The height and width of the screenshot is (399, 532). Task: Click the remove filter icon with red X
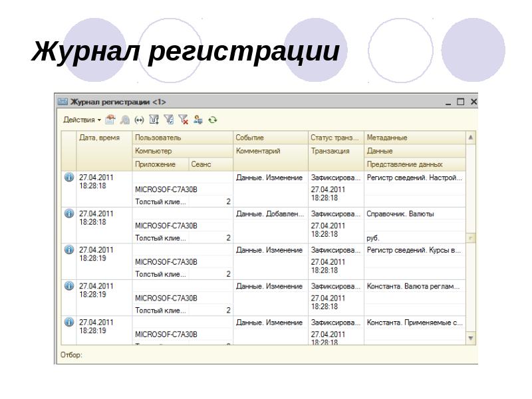pos(184,120)
